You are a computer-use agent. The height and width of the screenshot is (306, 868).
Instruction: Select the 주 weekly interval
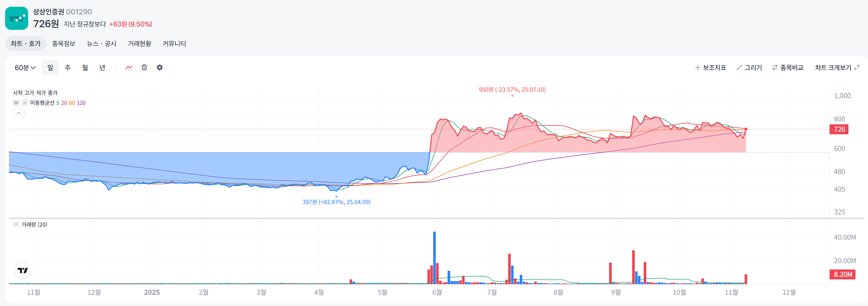coord(67,67)
